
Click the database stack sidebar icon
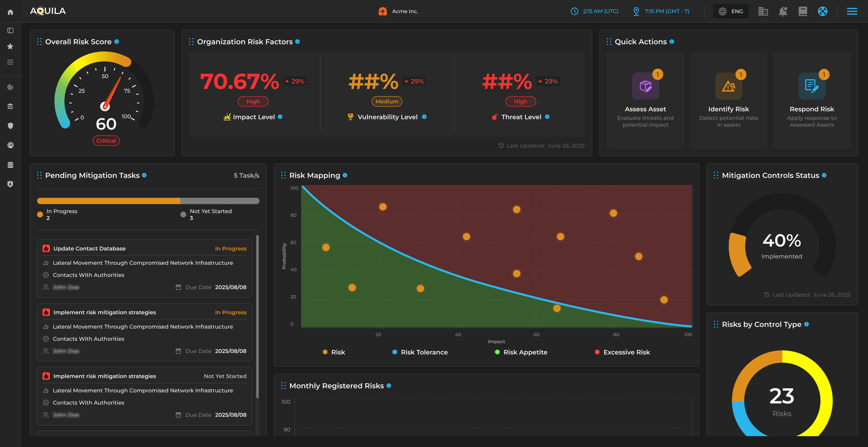click(10, 165)
